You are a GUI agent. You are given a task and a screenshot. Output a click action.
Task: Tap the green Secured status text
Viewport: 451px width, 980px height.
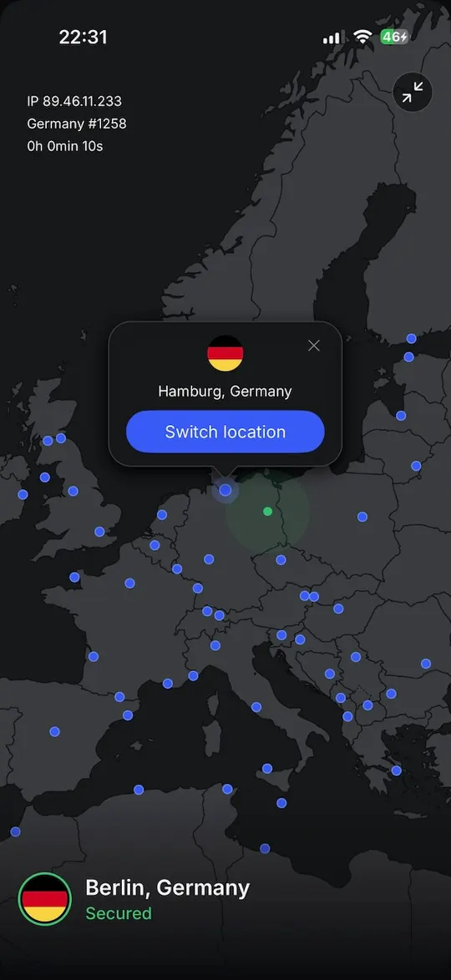[x=119, y=913]
